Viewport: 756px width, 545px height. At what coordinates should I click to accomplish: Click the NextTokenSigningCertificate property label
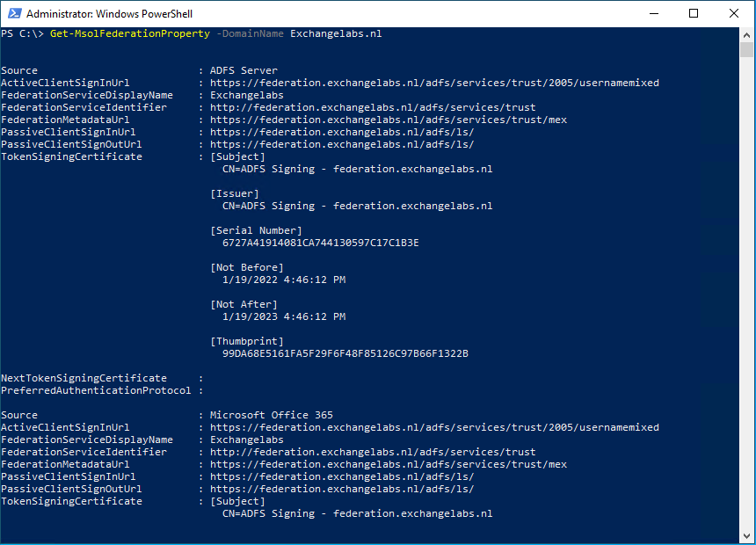click(x=84, y=378)
